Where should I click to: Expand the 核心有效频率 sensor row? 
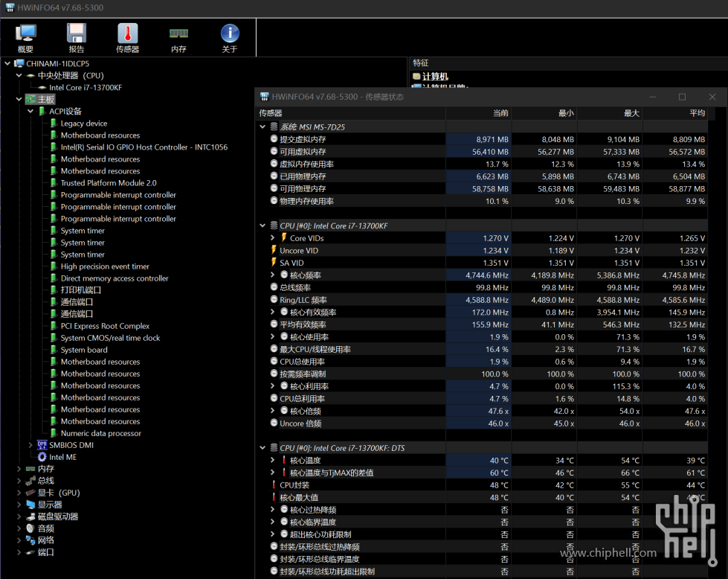click(x=273, y=312)
